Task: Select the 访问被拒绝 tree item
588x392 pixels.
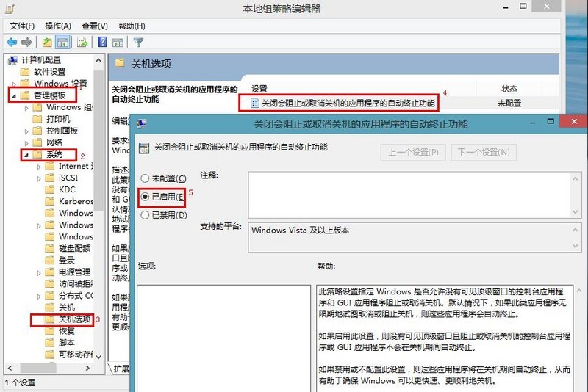Action: [76, 284]
